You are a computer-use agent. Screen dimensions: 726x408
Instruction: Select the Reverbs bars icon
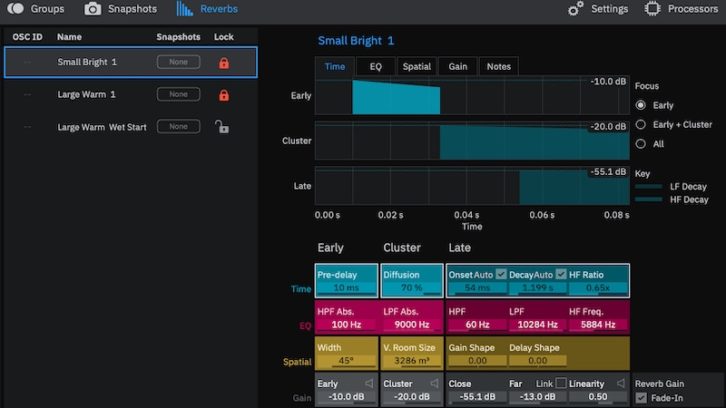click(184, 9)
